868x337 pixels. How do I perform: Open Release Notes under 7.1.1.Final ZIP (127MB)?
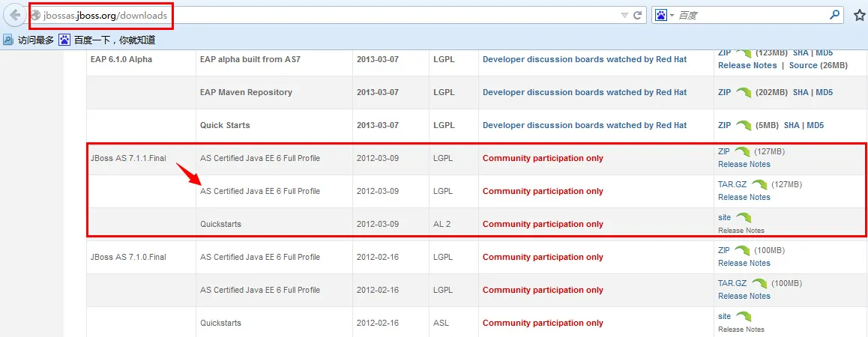744,164
